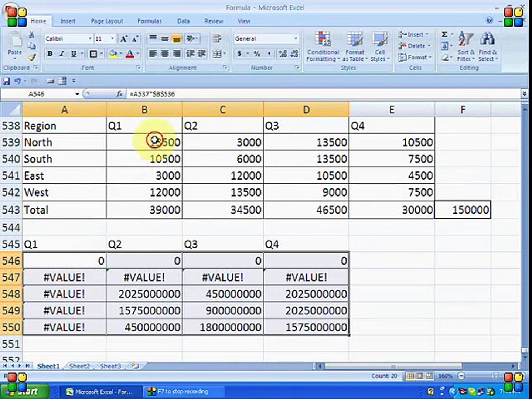Open the Page Layout ribbon tab
This screenshot has height=399, width=532.
(107, 21)
